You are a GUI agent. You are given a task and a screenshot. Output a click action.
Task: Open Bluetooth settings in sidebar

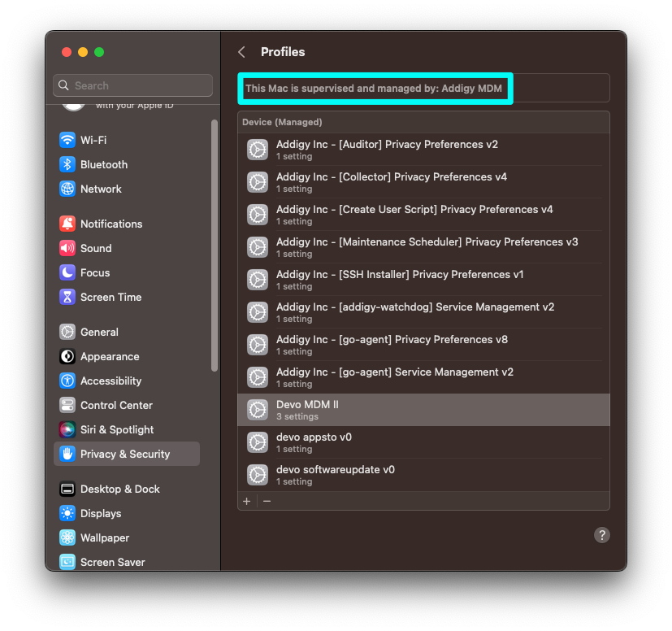click(x=127, y=164)
